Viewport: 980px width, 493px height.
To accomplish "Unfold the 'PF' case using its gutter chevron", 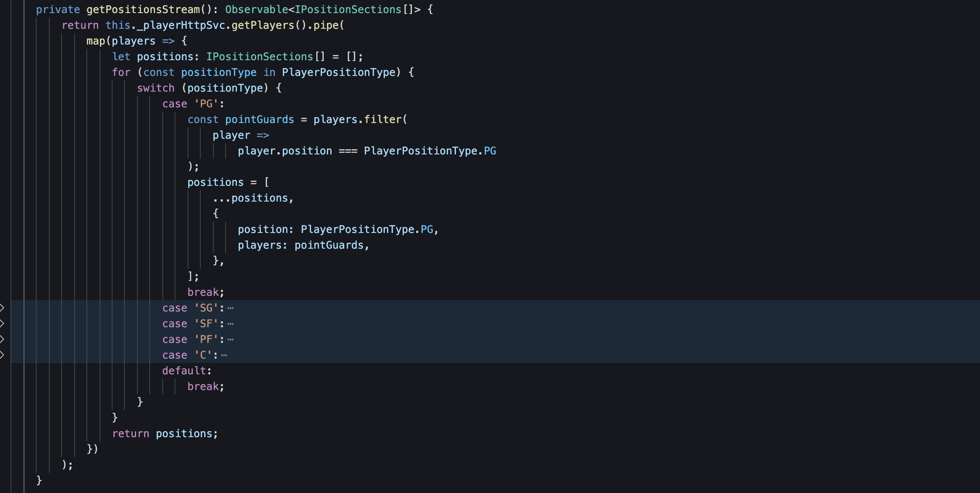I will [x=3, y=339].
